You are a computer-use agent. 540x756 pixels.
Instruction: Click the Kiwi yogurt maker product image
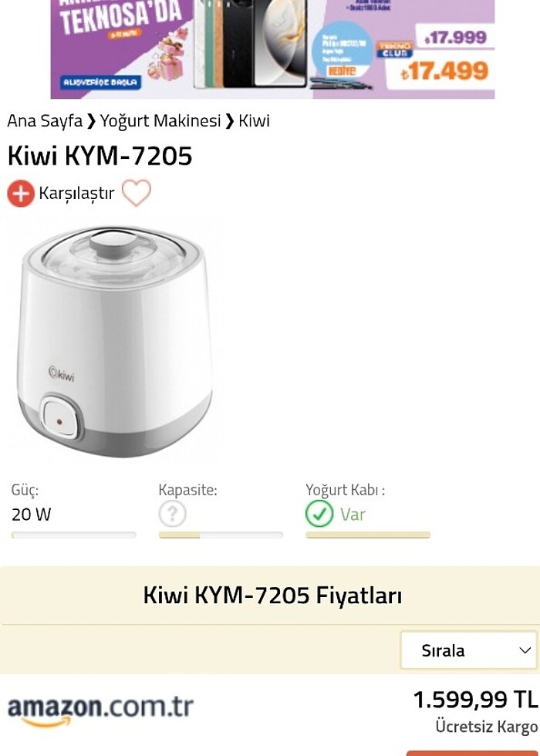tap(115, 341)
